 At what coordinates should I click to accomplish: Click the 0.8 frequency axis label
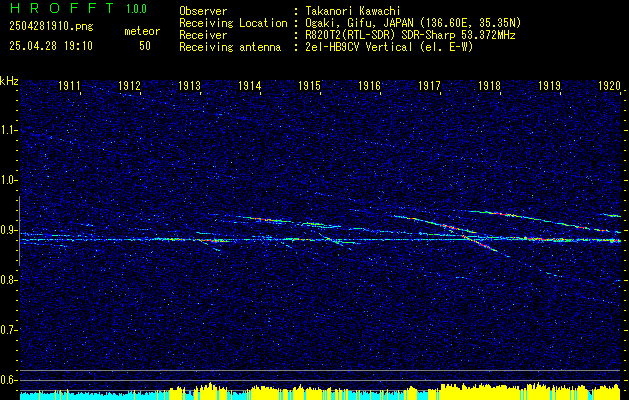click(x=8, y=280)
